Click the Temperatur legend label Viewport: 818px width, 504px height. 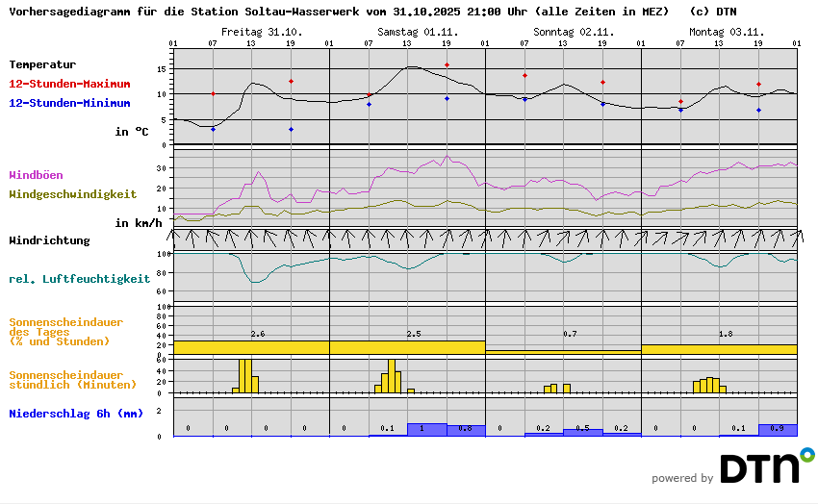[x=42, y=64]
